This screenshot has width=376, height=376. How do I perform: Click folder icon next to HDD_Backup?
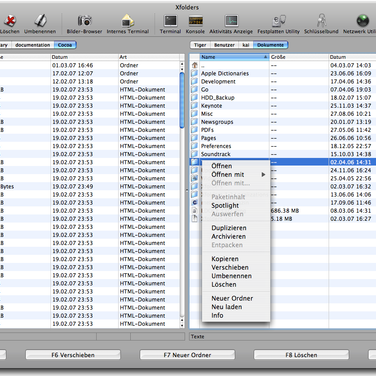(195, 98)
